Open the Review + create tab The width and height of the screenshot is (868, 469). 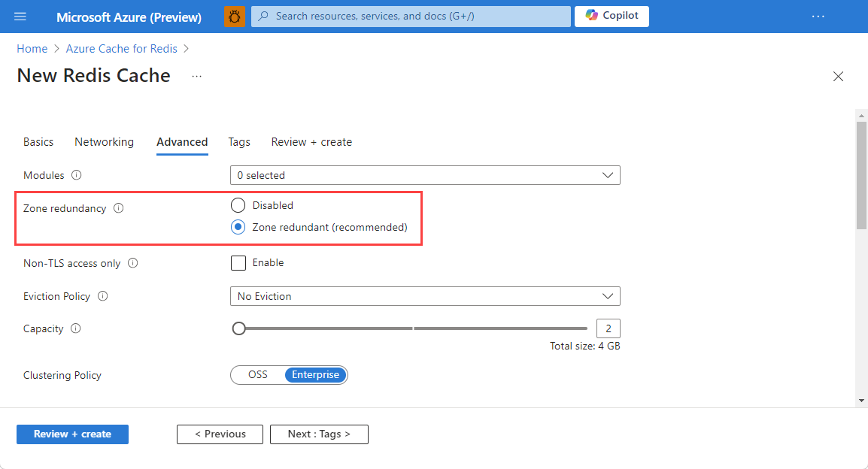(311, 142)
